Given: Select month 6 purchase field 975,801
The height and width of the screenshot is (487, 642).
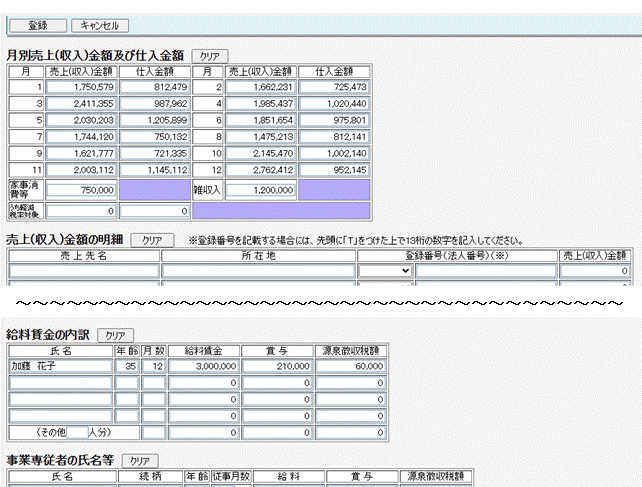Looking at the screenshot, I should pos(334,120).
